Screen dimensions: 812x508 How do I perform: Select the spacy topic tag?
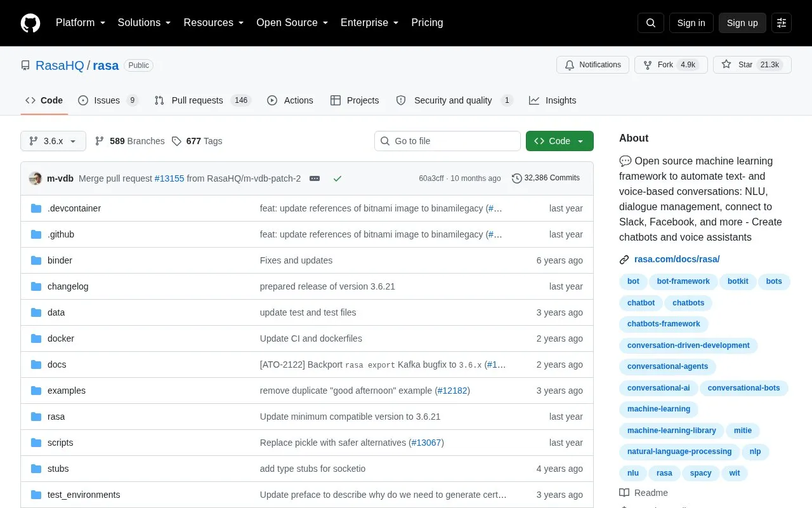(701, 473)
